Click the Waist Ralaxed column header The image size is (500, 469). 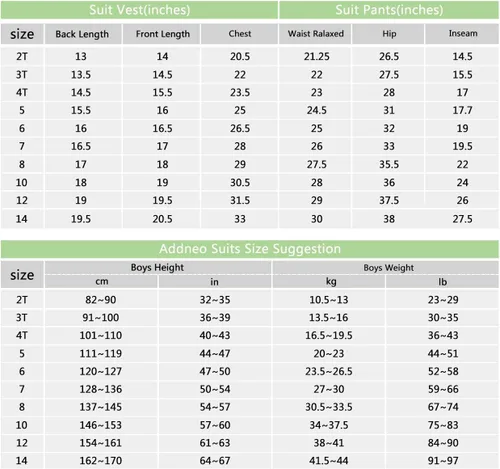pos(316,34)
